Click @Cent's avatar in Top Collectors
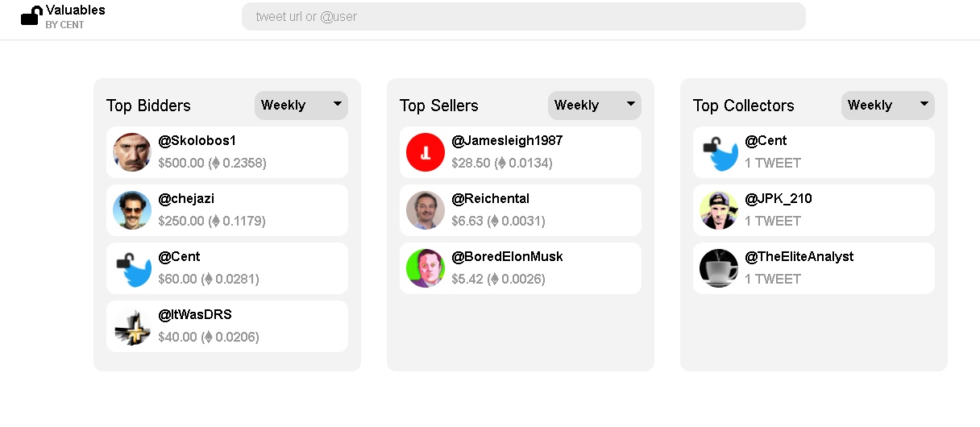Viewport: 980px width, 427px height. point(719,152)
